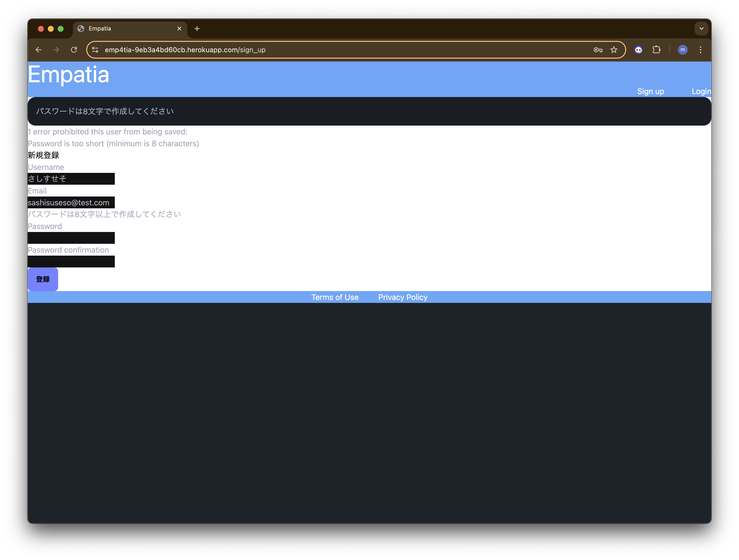Click the Terms of Use footer link

tap(335, 297)
